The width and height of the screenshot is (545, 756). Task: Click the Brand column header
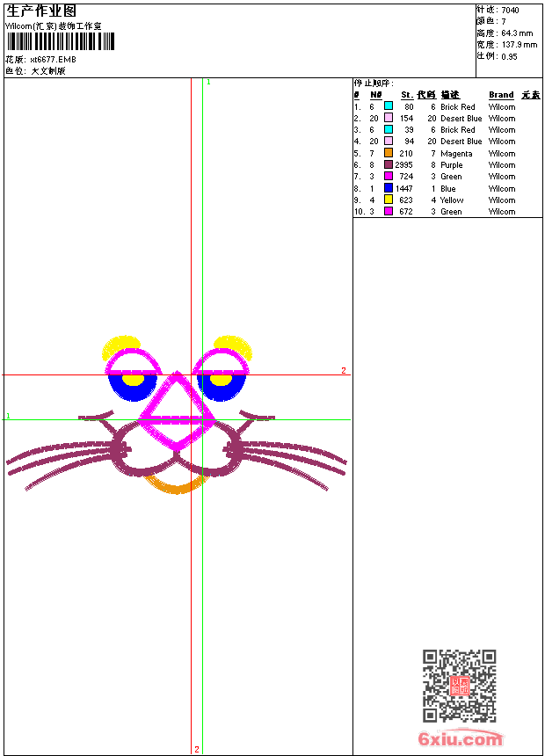[501, 95]
